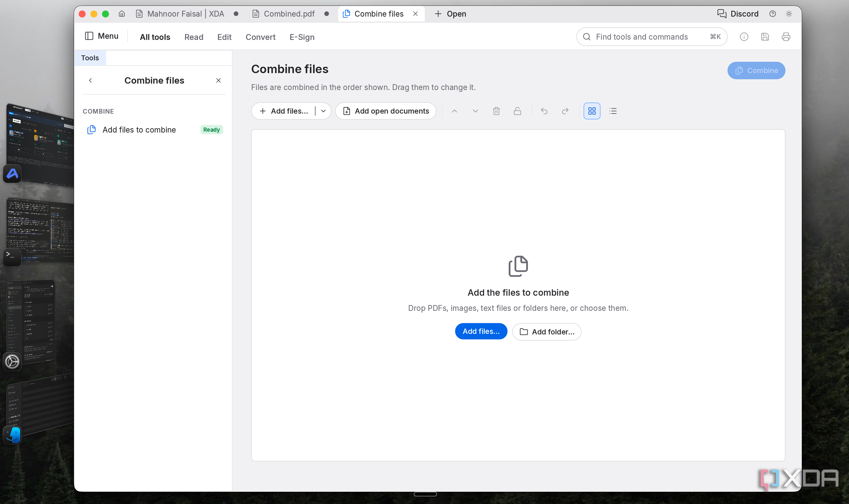Click the Find tools and commands search field

click(652, 37)
